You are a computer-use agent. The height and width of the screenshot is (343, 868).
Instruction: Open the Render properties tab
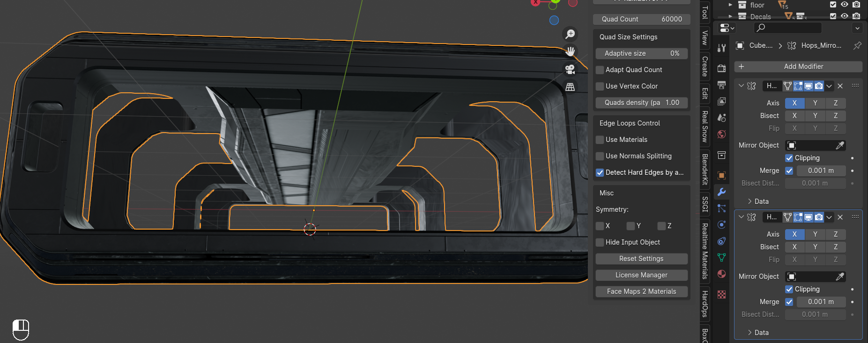click(721, 68)
